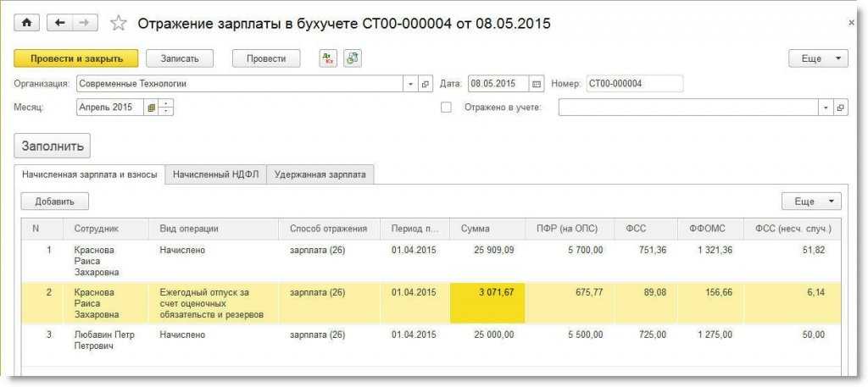Click the green document report icon
Viewport: 868px width, 387px height.
click(353, 58)
